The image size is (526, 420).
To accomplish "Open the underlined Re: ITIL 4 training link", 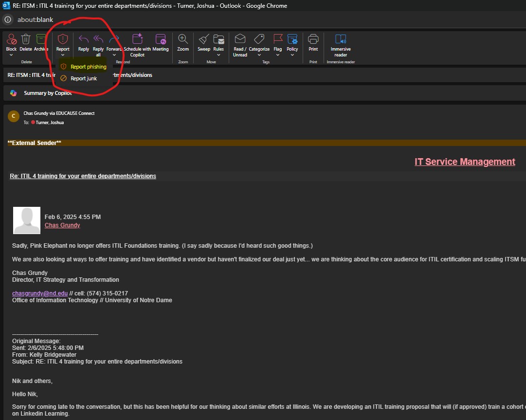I will [x=83, y=176].
